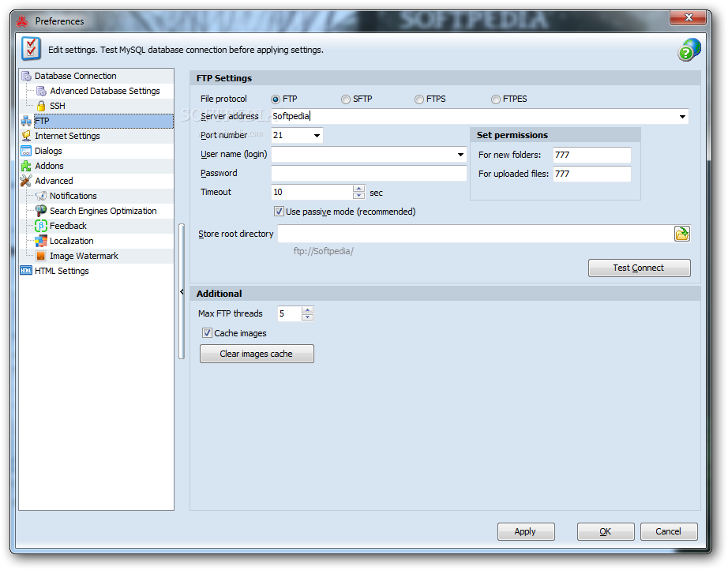
Task: Decrease Max FTP threads with down arrow
Action: tap(307, 317)
